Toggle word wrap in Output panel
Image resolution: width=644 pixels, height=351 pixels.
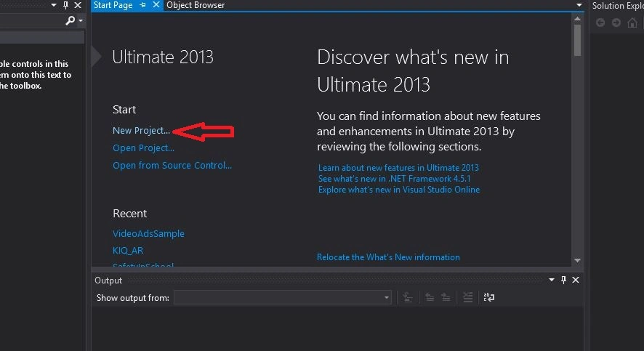click(488, 297)
